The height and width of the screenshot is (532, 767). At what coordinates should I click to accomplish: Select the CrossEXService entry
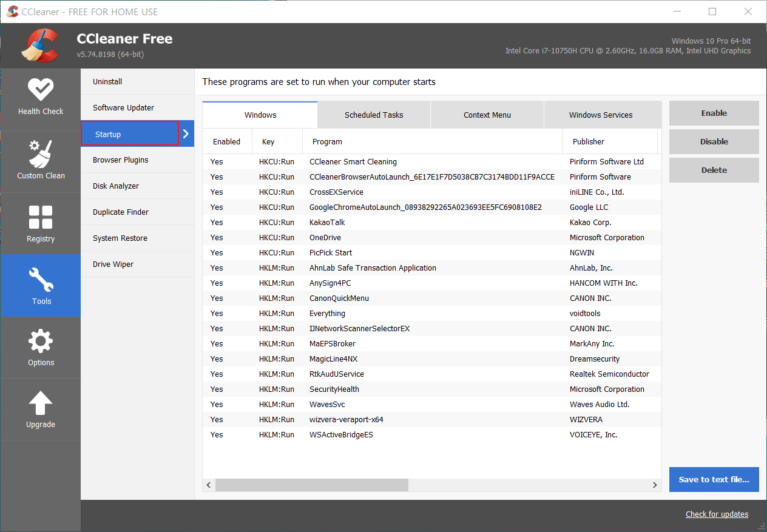point(432,192)
